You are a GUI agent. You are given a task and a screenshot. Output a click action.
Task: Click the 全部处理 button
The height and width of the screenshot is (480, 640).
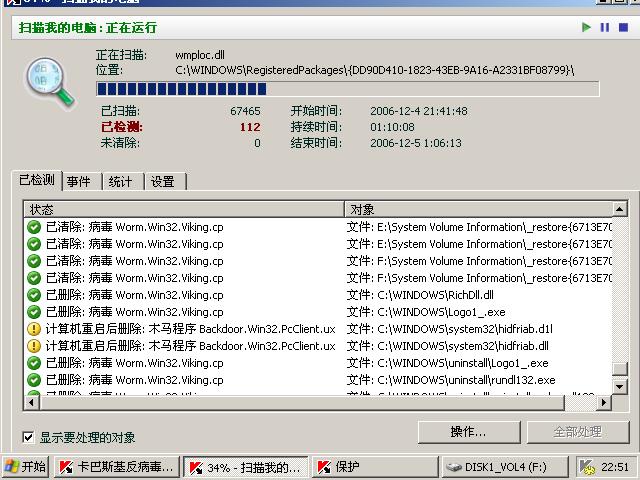coord(578,432)
